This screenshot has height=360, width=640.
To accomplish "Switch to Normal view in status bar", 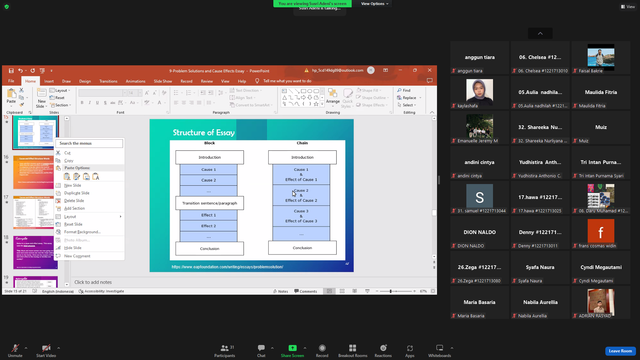I will [x=329, y=291].
